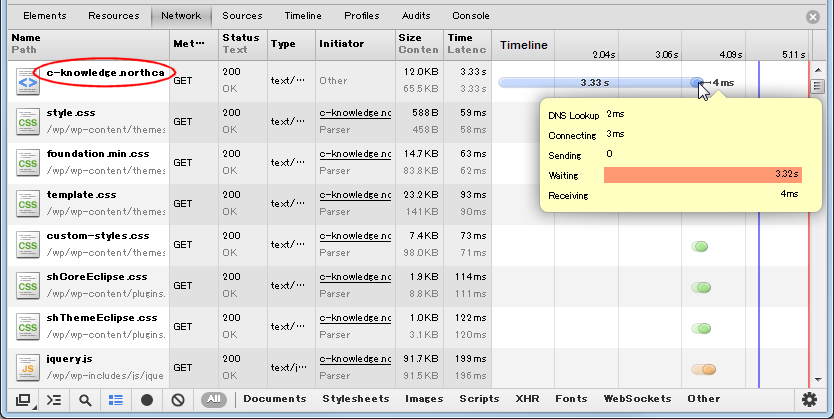Switch to the Sources tab

[242, 16]
